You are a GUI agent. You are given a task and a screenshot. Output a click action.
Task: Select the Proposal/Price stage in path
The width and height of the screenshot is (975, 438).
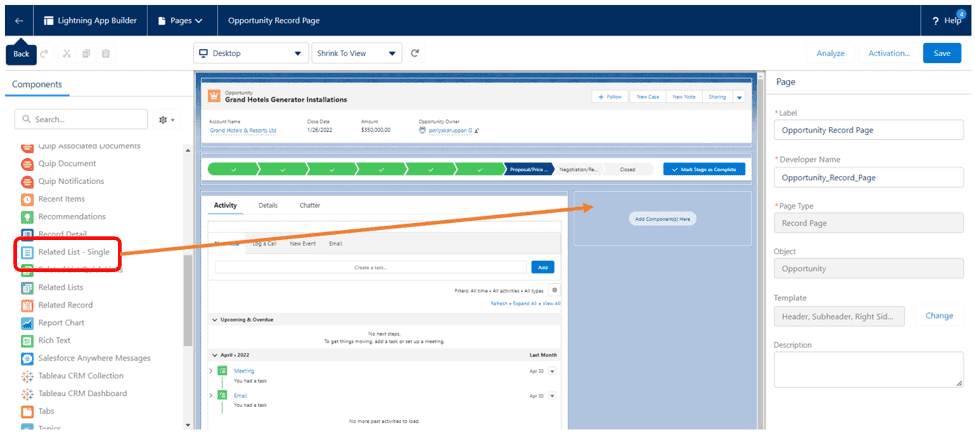[529, 169]
